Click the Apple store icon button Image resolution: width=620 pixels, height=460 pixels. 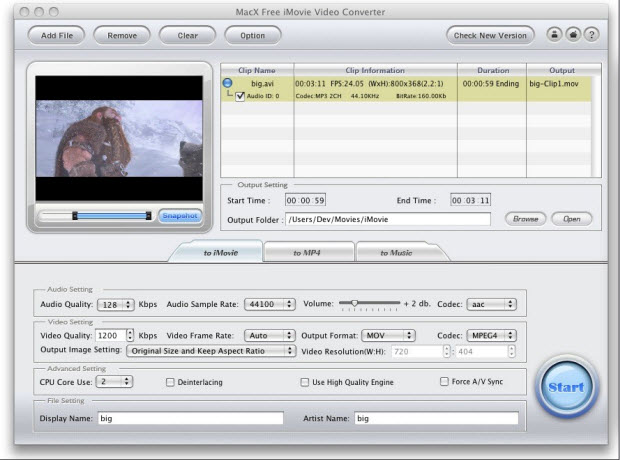pos(573,35)
